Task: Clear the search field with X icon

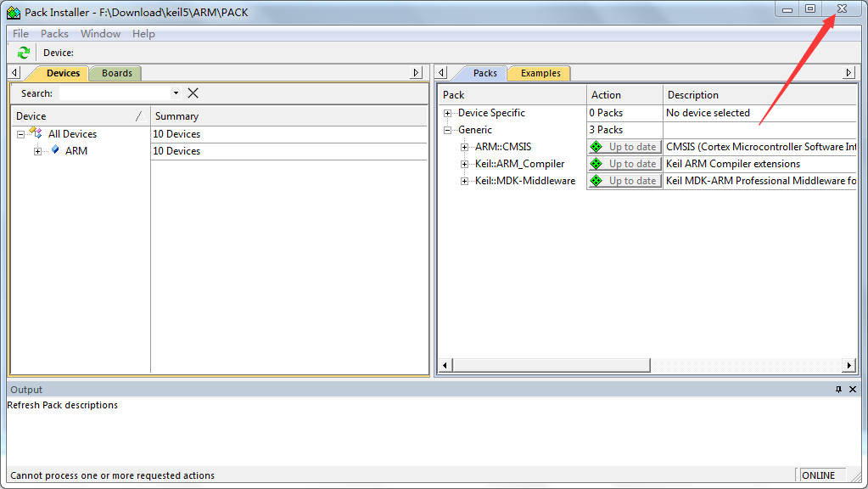Action: pos(193,93)
